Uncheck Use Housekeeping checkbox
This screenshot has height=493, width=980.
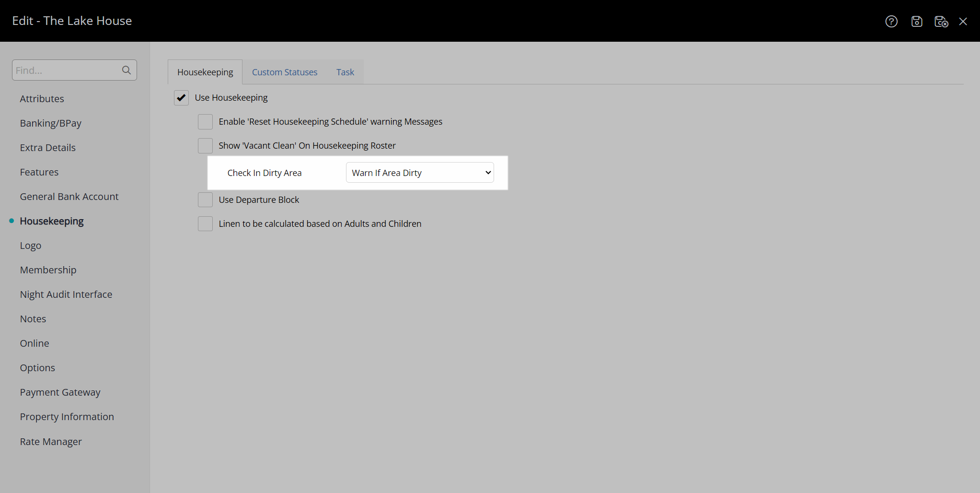tap(181, 98)
